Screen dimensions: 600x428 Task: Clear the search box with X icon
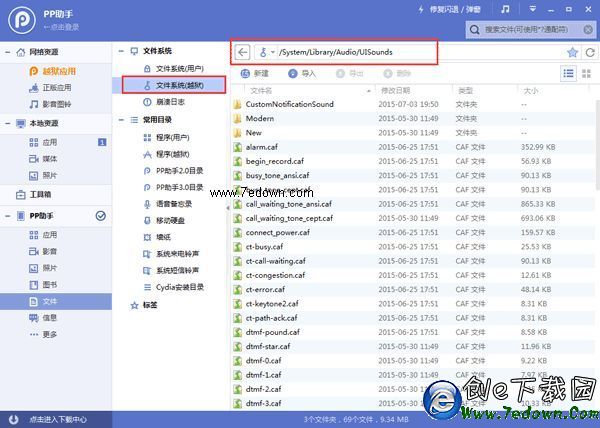[588, 29]
